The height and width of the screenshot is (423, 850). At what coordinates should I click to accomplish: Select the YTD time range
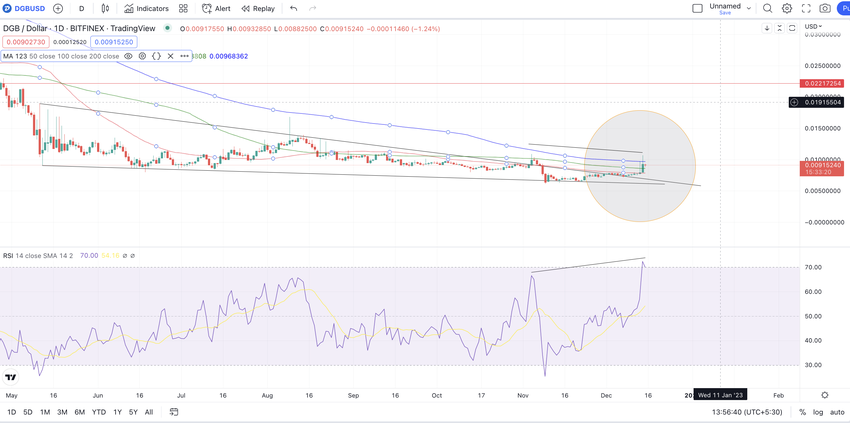[99, 412]
